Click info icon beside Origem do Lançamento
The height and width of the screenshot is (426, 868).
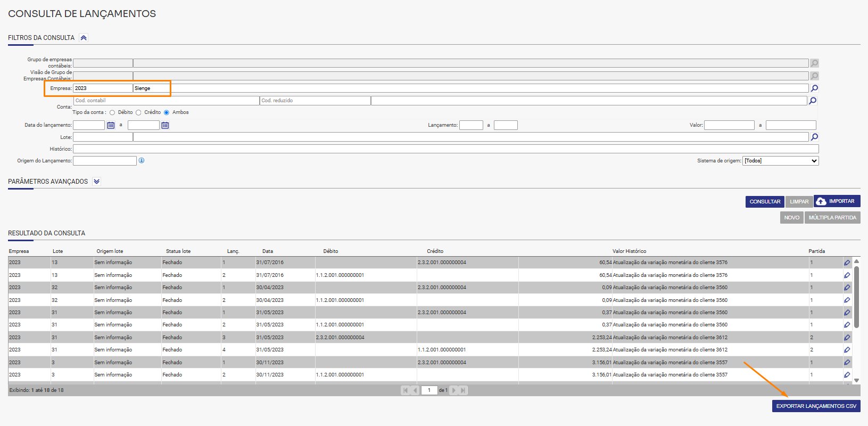tap(142, 160)
